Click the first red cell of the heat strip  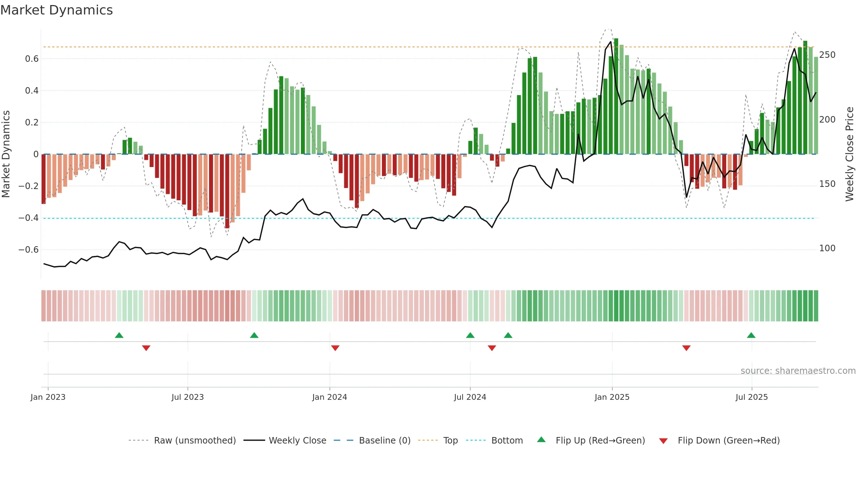click(x=43, y=306)
